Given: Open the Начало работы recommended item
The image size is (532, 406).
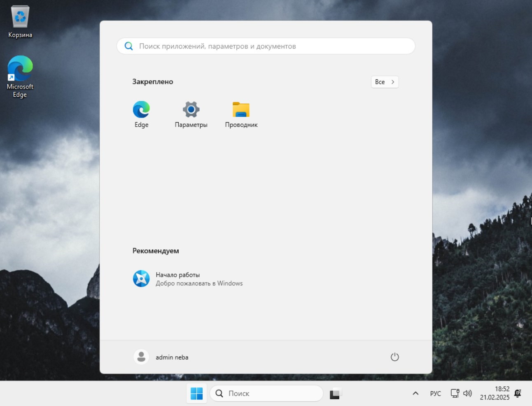Looking at the screenshot, I should (x=187, y=279).
